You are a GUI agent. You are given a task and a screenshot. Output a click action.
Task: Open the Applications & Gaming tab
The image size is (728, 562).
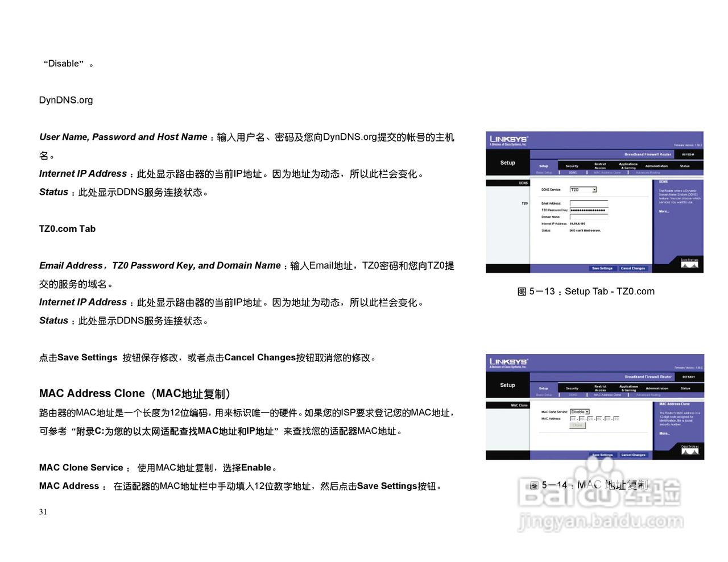coord(628,165)
